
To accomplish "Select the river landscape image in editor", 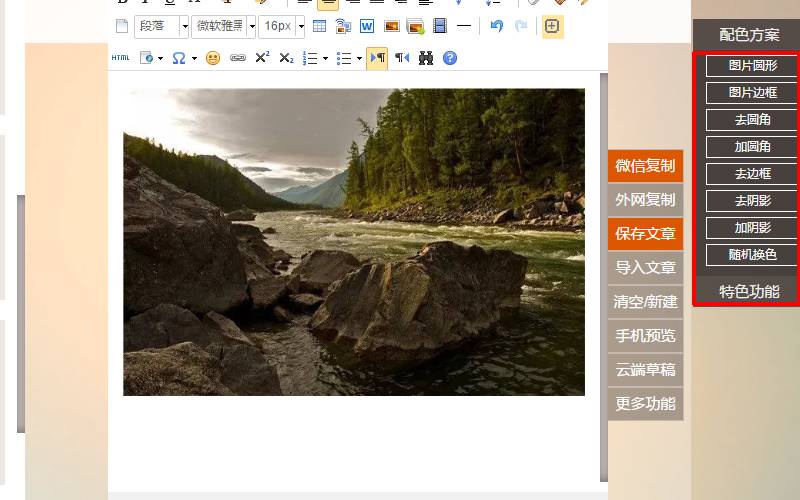I will 353,242.
